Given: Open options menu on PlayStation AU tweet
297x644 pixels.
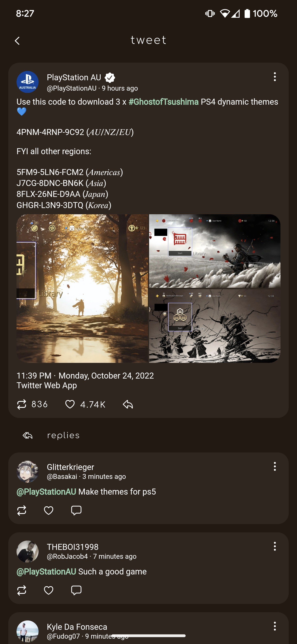Looking at the screenshot, I should [275, 77].
